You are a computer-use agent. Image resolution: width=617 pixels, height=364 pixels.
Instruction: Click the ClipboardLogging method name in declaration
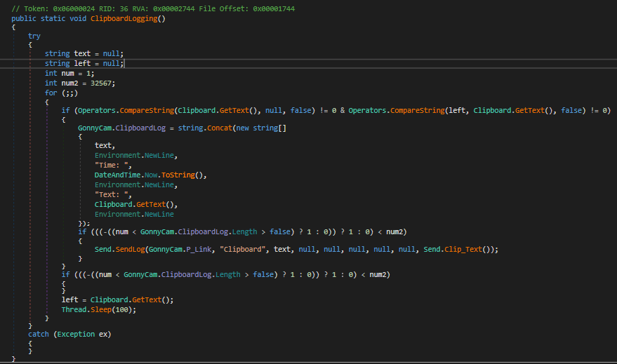[124, 18]
